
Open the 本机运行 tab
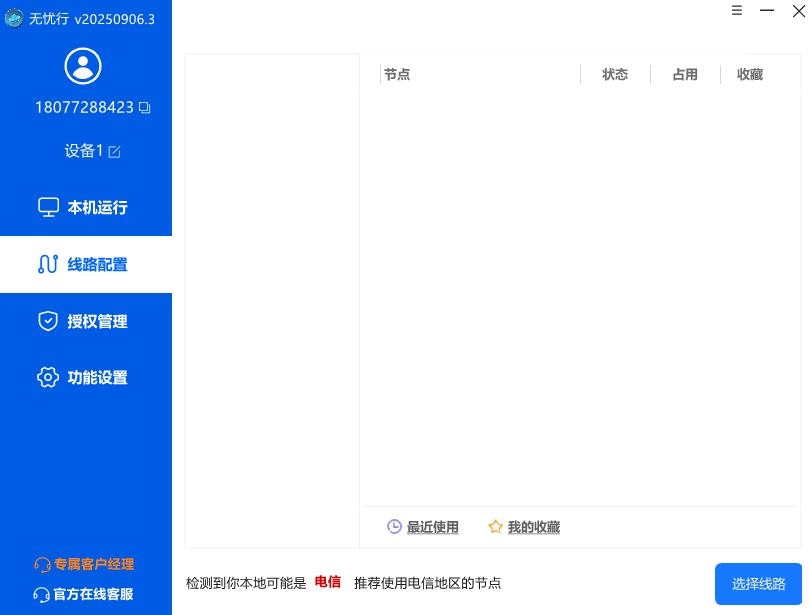pyautogui.click(x=86, y=207)
